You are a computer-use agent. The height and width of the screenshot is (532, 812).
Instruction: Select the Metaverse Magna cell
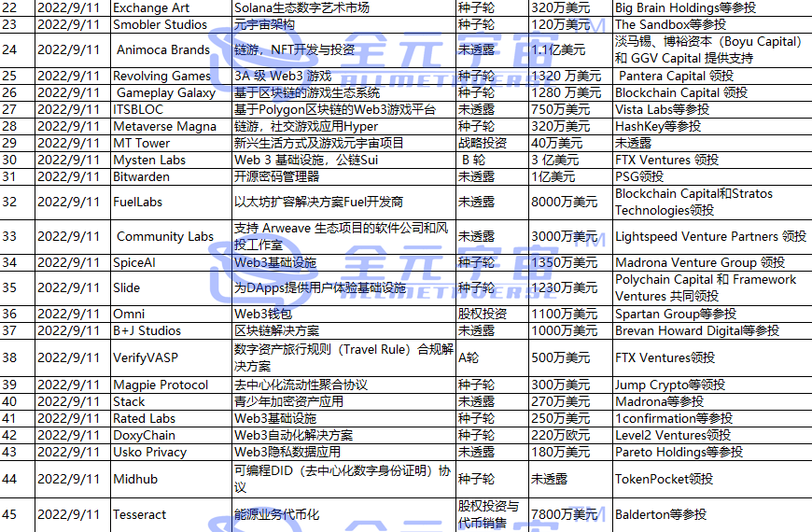(x=171, y=126)
